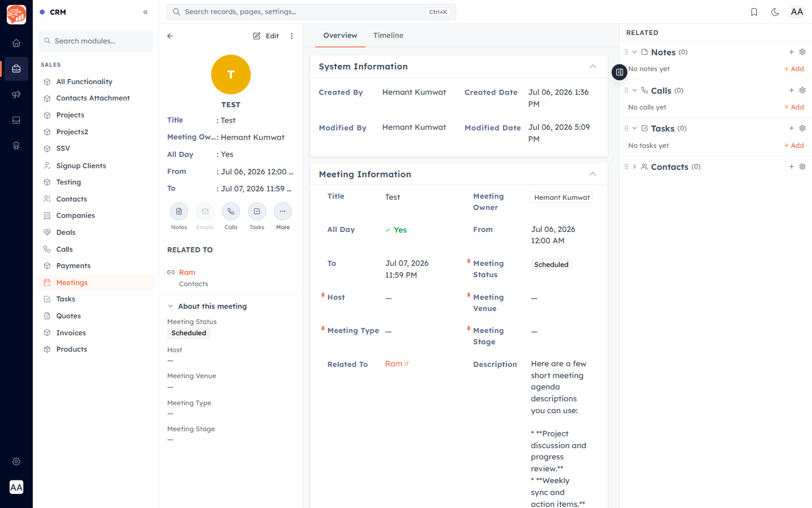Image resolution: width=812 pixels, height=508 pixels.
Task: Click the plus icon beside Calls
Action: point(791,90)
